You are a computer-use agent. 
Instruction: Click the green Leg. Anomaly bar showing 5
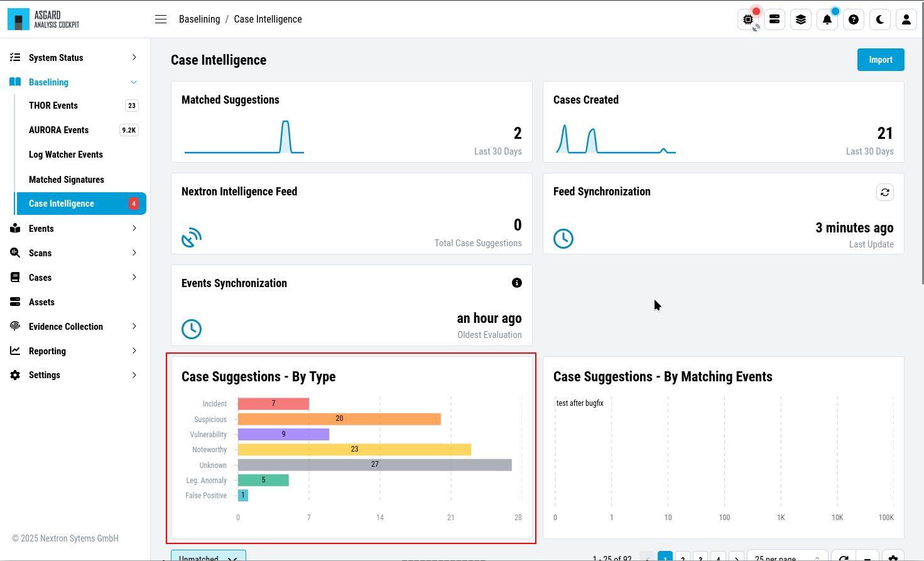click(263, 480)
